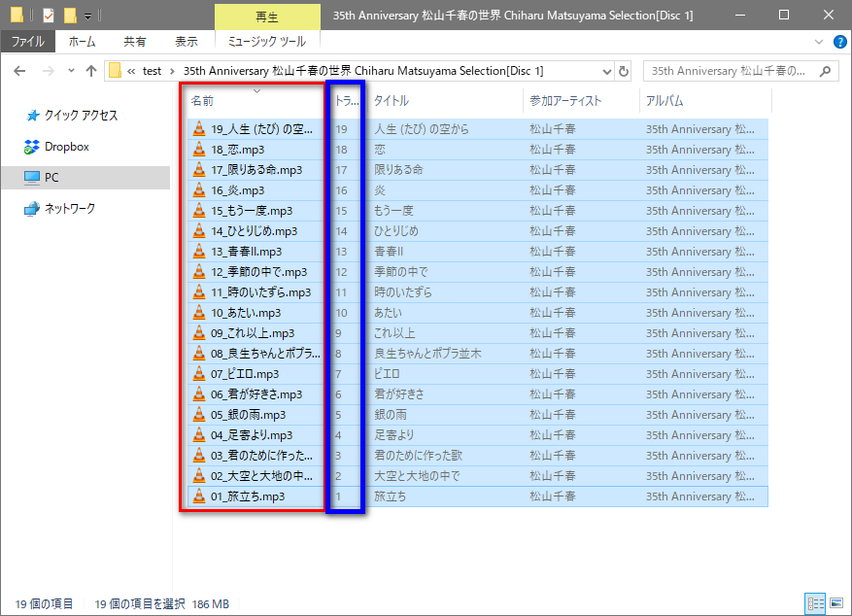This screenshot has height=616, width=852.
Task: Open the ファイル menu
Action: click(x=27, y=42)
